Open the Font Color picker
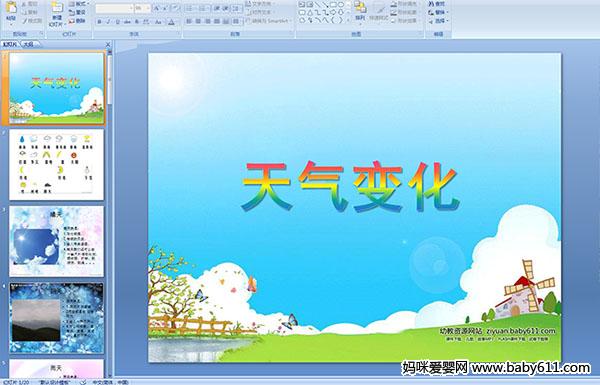This screenshot has width=600, height=385. click(171, 22)
